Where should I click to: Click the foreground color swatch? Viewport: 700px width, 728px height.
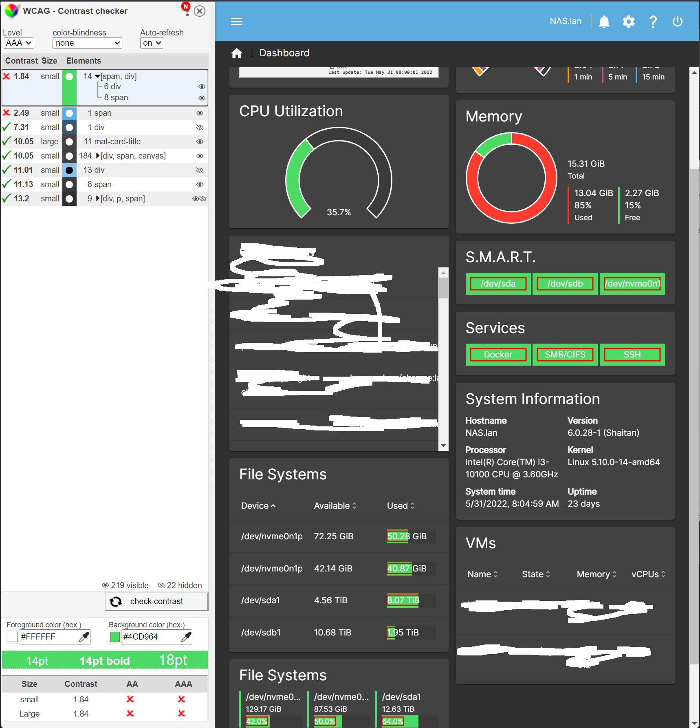pyautogui.click(x=13, y=637)
